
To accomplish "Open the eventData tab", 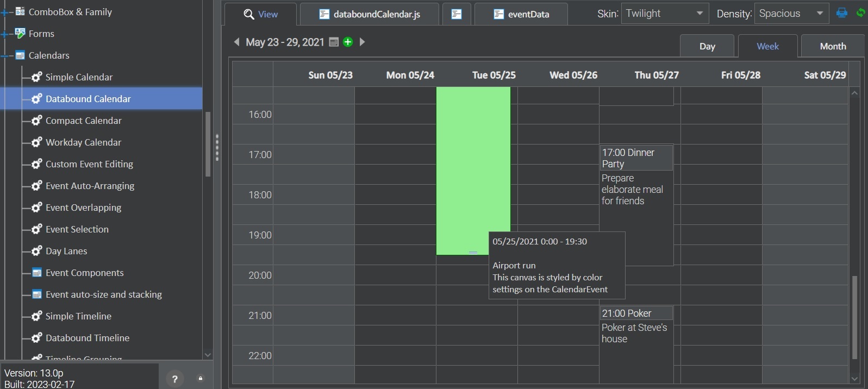I will (521, 14).
